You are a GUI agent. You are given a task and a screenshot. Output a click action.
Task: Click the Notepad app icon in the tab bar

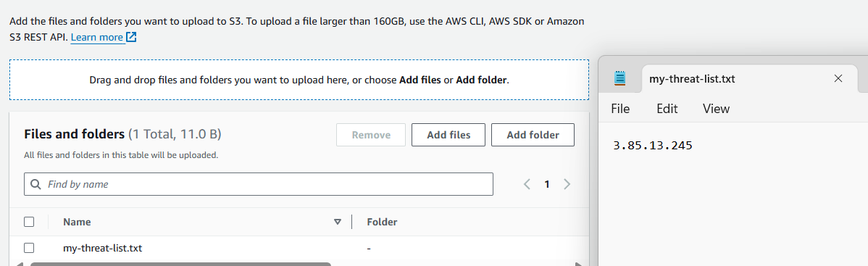(620, 79)
